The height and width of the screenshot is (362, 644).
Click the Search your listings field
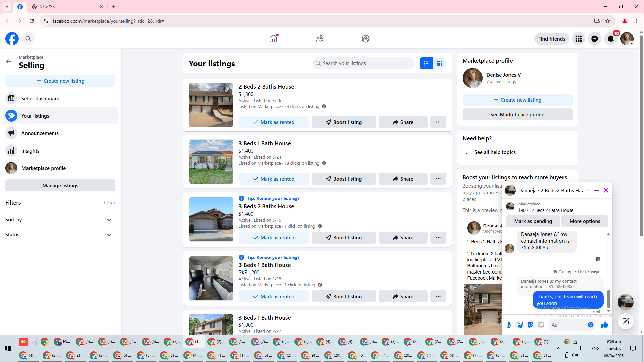click(x=363, y=63)
